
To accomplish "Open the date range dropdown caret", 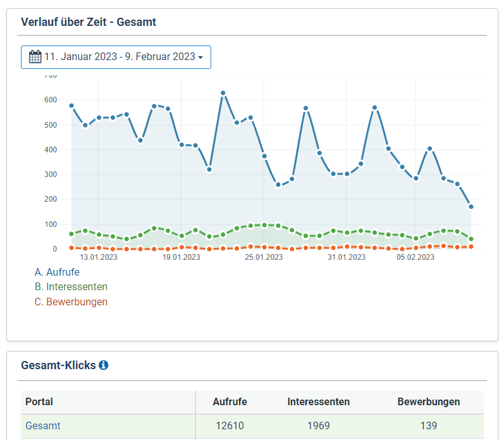I will click(200, 58).
